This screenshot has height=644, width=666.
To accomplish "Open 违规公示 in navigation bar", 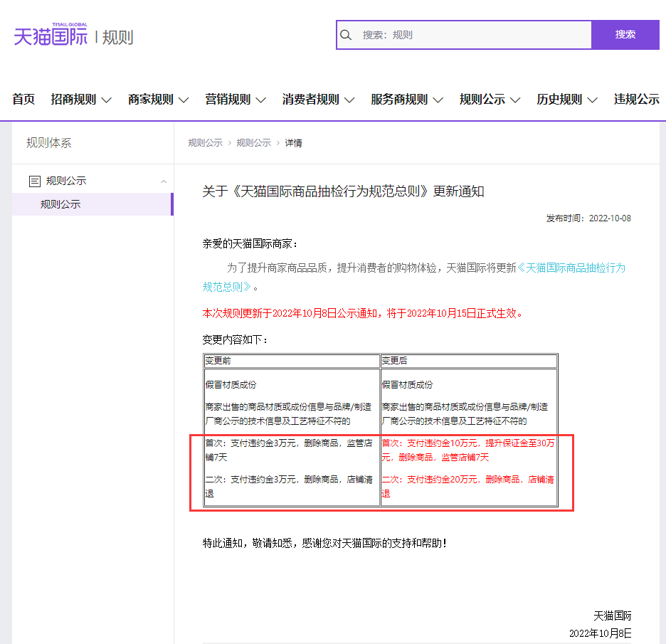I will point(636,100).
